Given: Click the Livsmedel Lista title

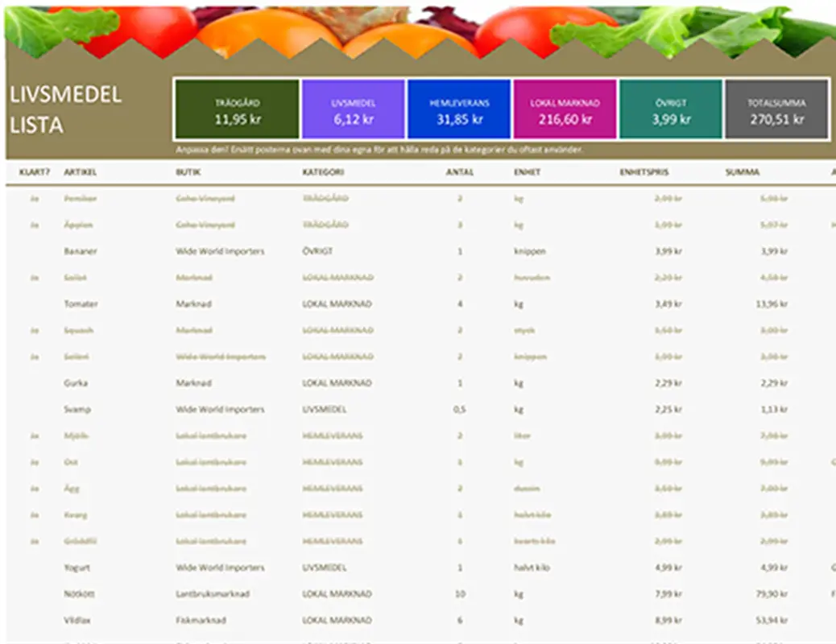Looking at the screenshot, I should pyautogui.click(x=66, y=109).
